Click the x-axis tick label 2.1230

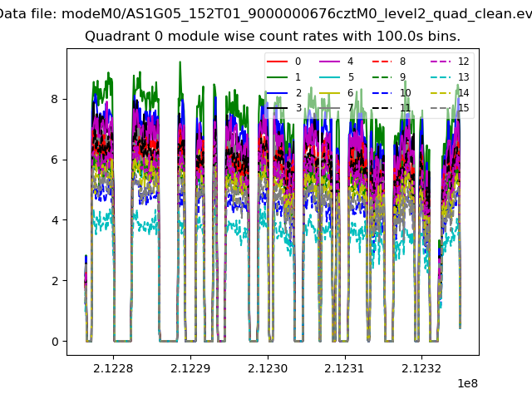point(267,368)
